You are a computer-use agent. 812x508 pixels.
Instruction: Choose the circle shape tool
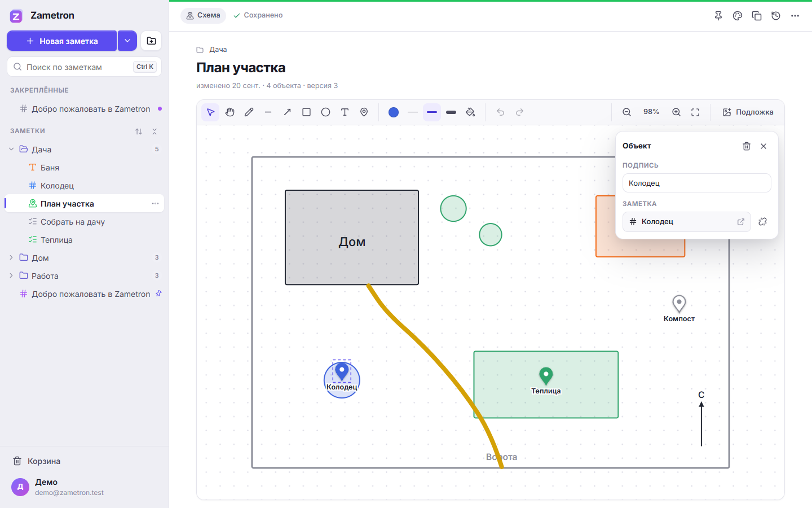tap(325, 112)
